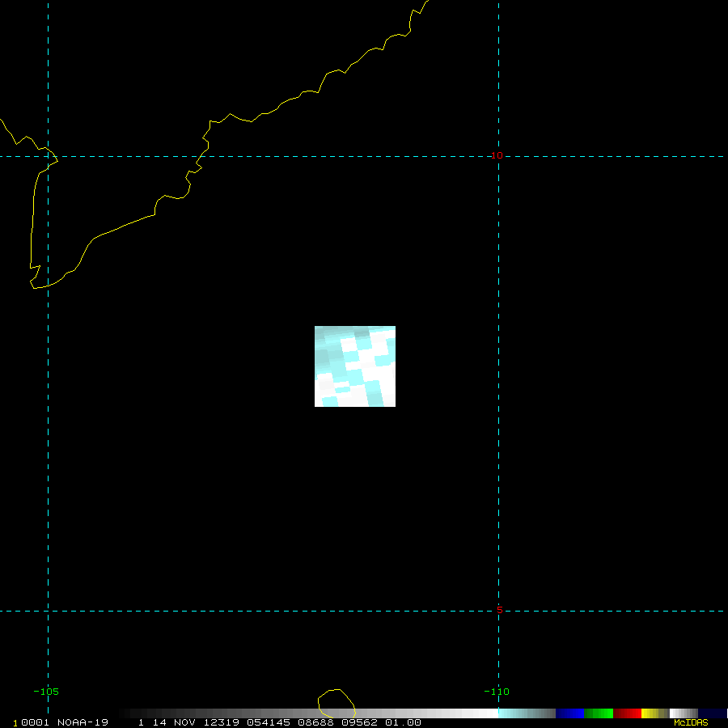Click the green longitude label -110
This screenshot has height=728, width=728.
[497, 692]
